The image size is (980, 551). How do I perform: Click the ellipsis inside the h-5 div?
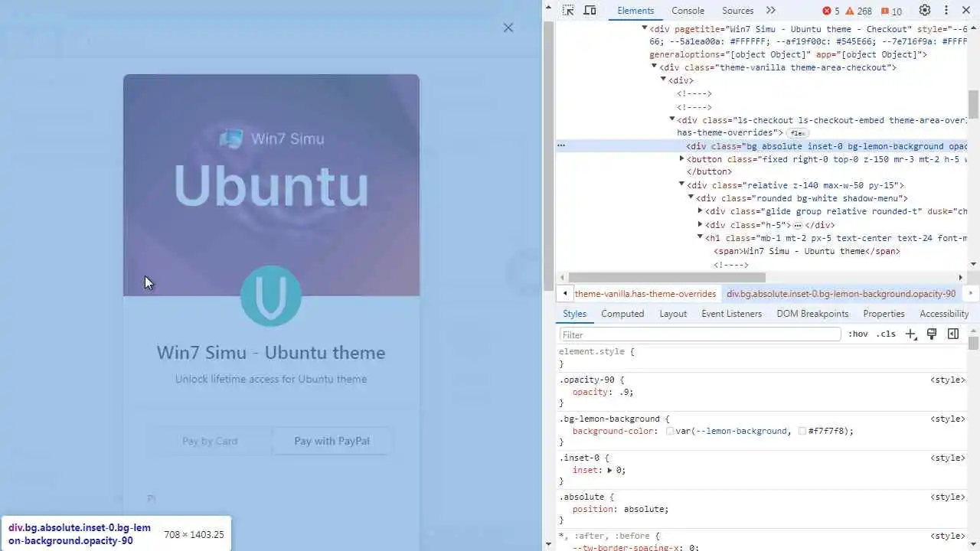pyautogui.click(x=797, y=226)
